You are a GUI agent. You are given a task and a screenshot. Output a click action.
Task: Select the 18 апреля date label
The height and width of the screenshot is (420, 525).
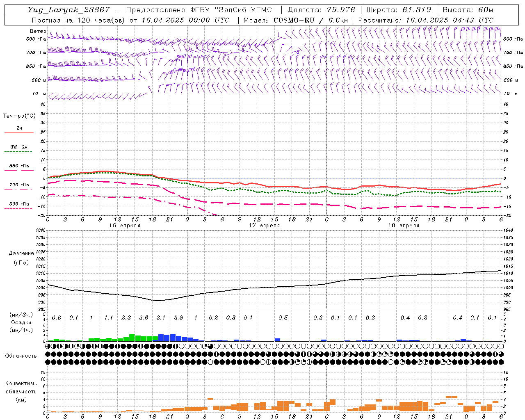click(404, 226)
